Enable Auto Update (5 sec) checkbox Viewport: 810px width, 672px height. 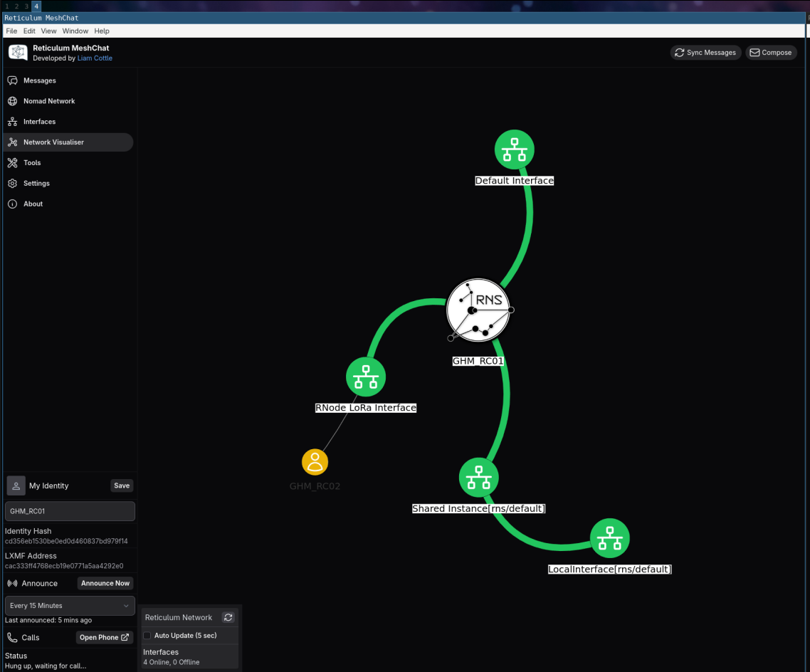pyautogui.click(x=147, y=636)
